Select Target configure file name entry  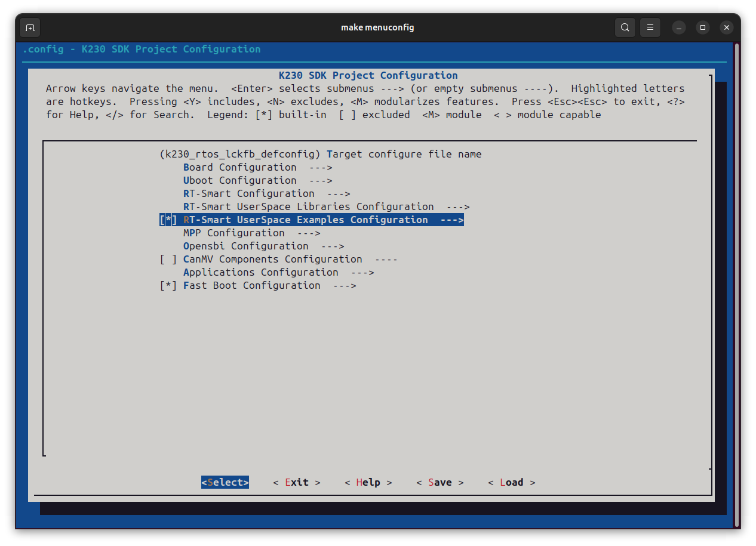320,154
